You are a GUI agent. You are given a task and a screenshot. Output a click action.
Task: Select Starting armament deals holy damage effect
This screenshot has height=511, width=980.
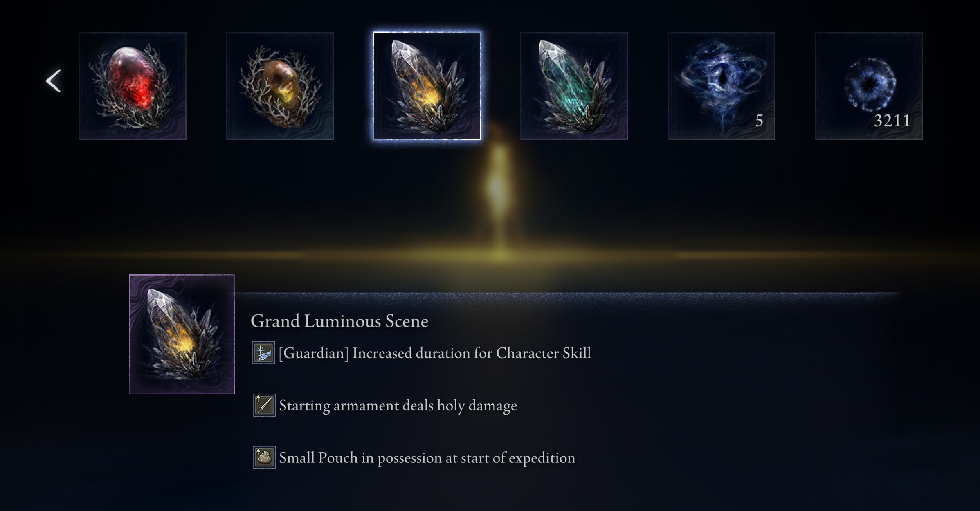pos(398,406)
